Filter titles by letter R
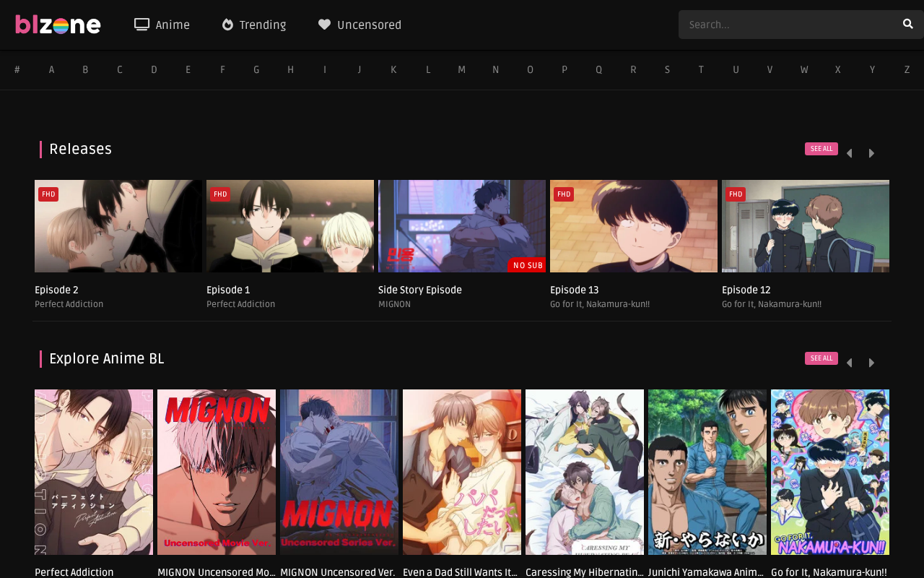Image resolution: width=924 pixels, height=578 pixels. [633, 70]
